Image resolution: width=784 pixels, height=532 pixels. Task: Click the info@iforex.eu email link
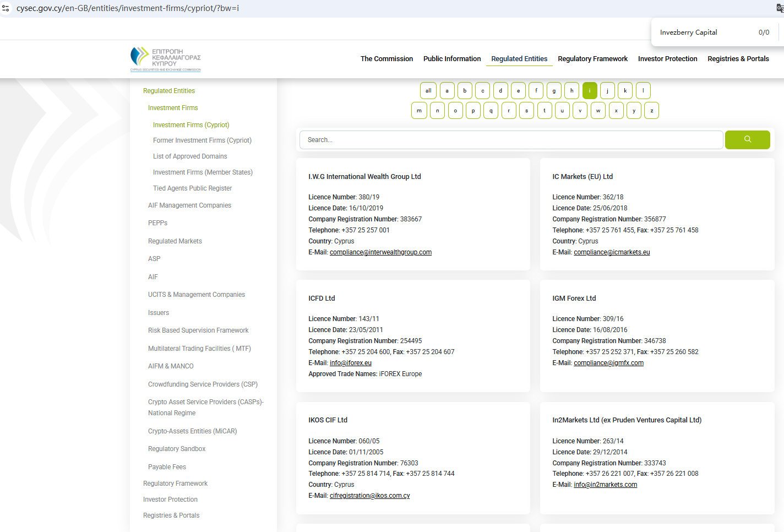tap(350, 363)
